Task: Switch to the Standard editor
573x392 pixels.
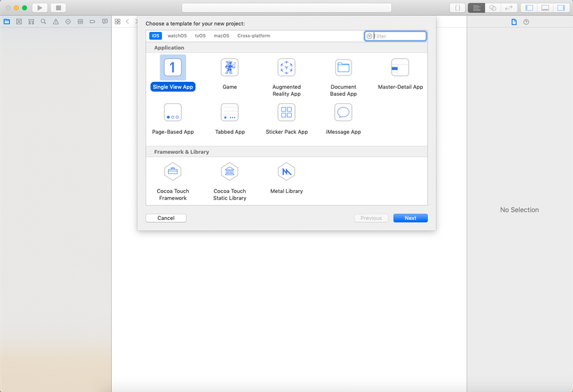Action: pos(476,8)
